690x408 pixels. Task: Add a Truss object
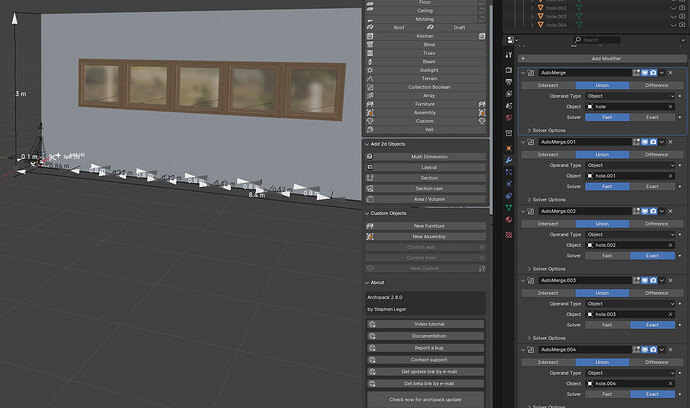pos(425,53)
